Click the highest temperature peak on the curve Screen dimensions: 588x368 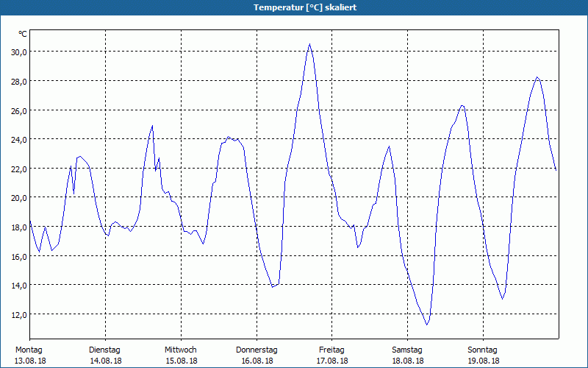[x=309, y=44]
